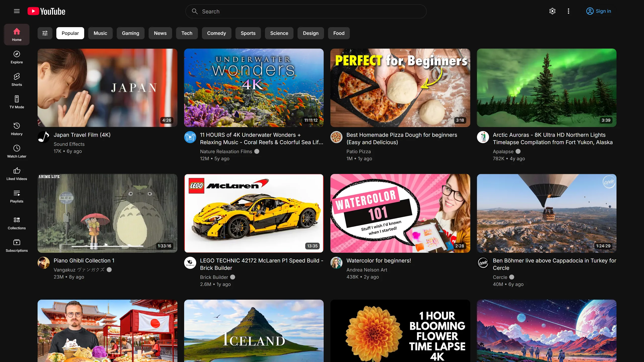
Task: Select the Design category chip
Action: coord(310,33)
